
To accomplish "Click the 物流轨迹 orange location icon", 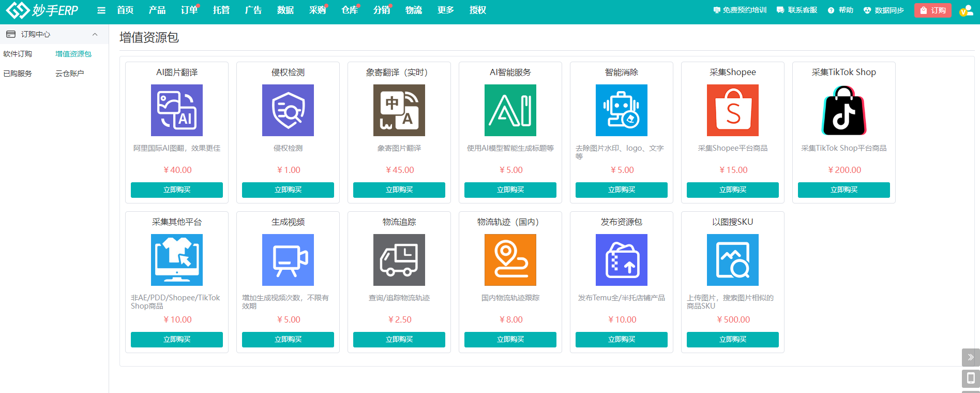I will coord(510,260).
